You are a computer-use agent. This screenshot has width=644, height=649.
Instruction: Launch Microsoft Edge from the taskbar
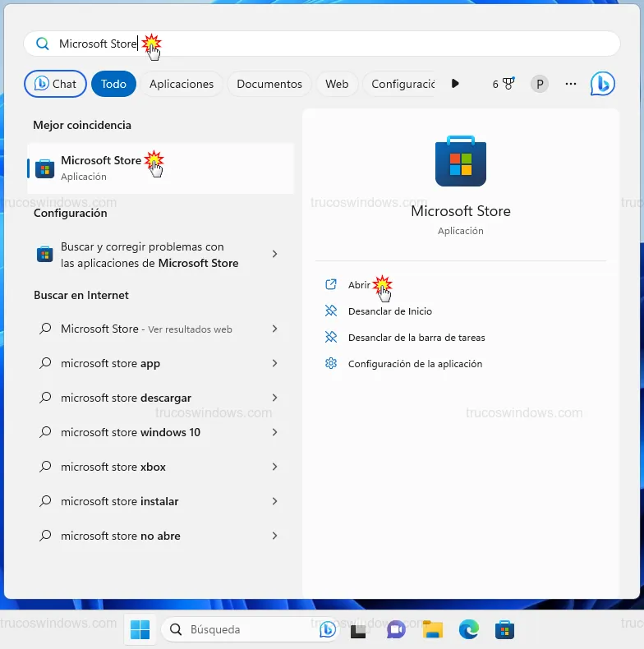(x=468, y=630)
